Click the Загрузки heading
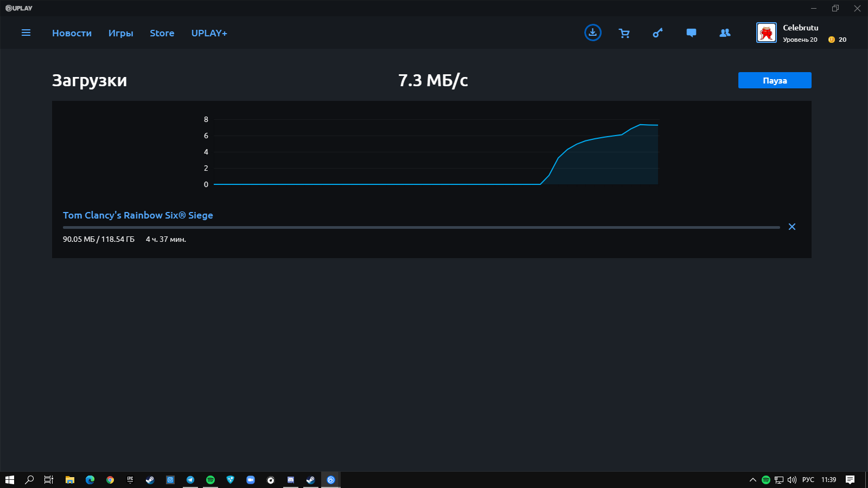The height and width of the screenshot is (488, 868). 90,80
